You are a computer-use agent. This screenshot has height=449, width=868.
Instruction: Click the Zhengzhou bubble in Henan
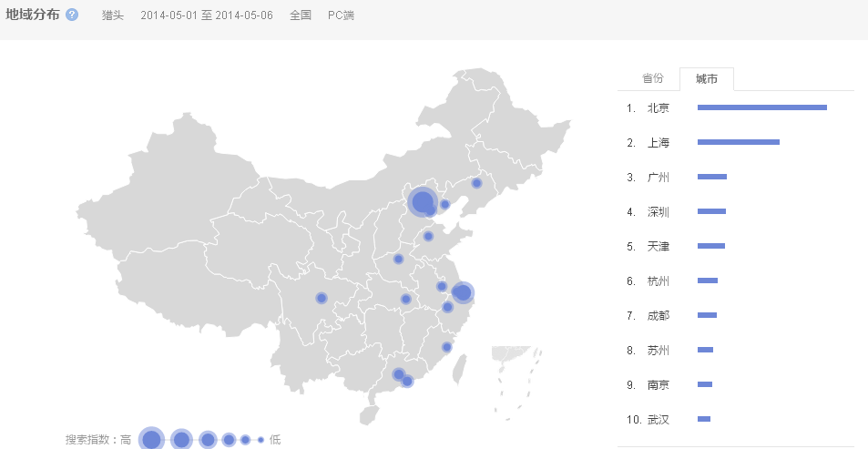pyautogui.click(x=398, y=259)
